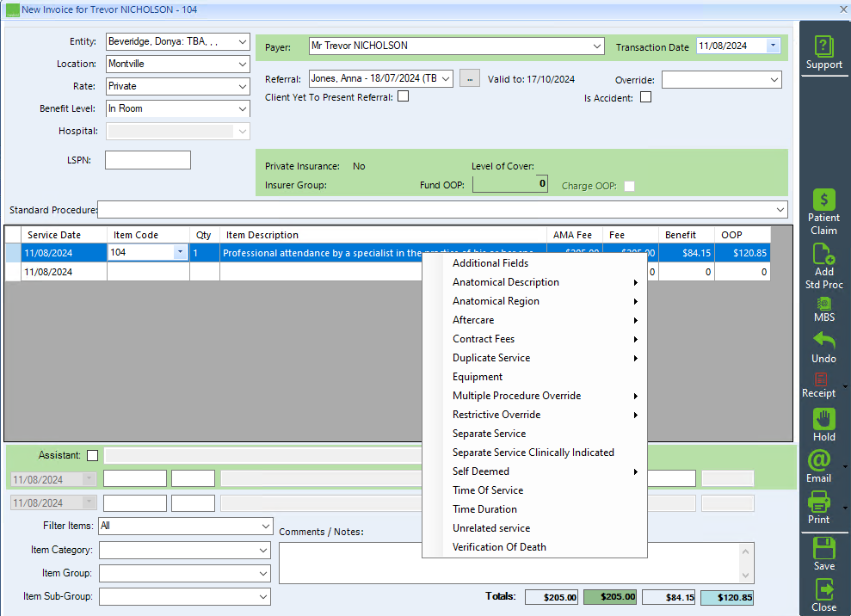Screen dimensions: 851x616
Task: Select Verification Of Death menu item
Action: [x=534, y=548]
